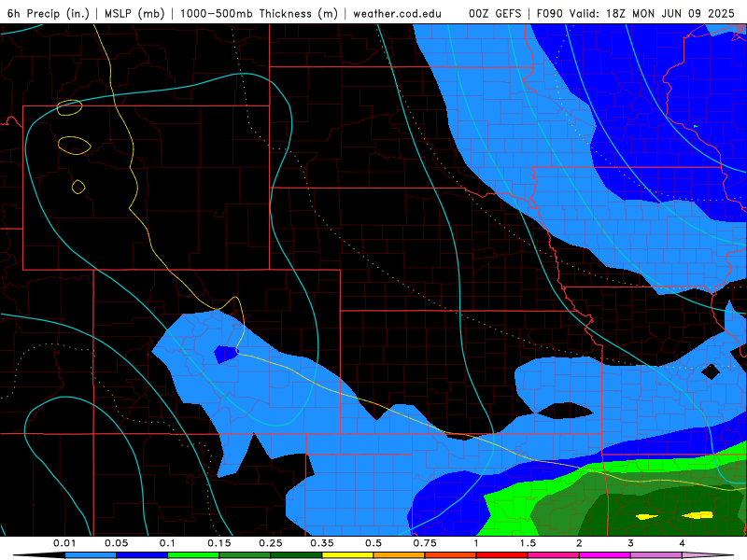Click the 0.01 legend value
Screen dimensions: 747x560
coord(64,543)
